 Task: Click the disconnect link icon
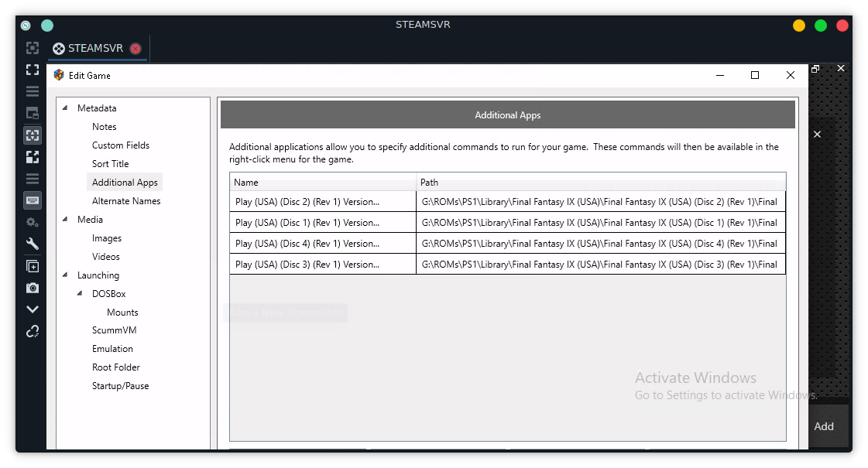click(33, 331)
